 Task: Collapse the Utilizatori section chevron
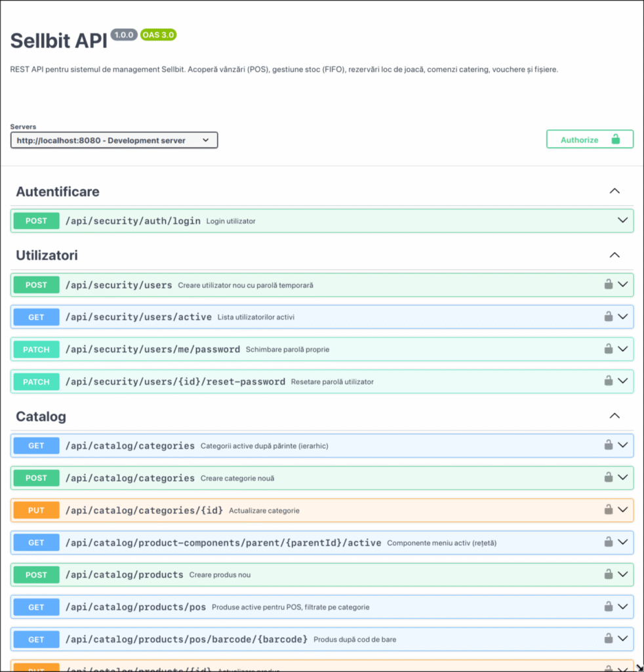(x=614, y=255)
